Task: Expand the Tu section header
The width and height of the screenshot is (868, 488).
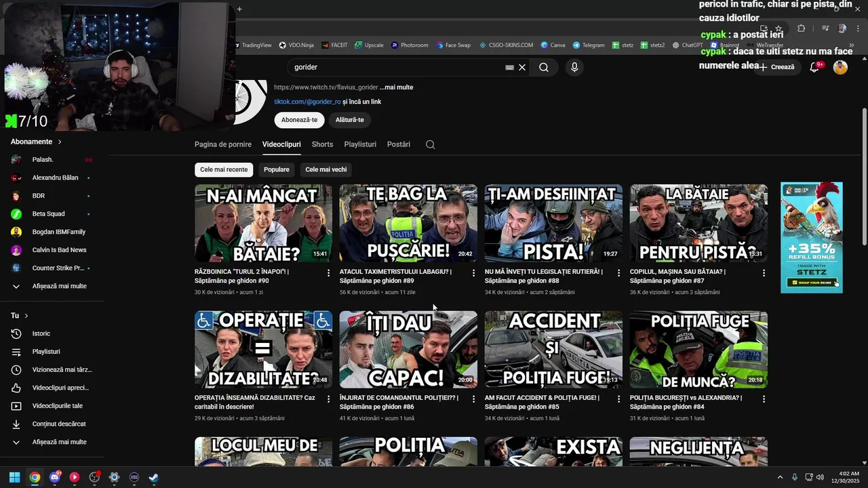Action: click(x=20, y=316)
